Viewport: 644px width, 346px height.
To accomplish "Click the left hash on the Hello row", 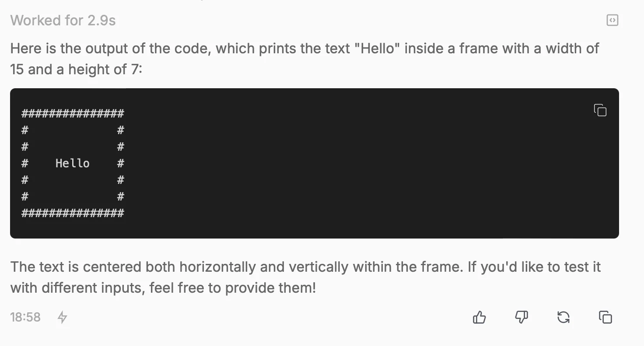I will tap(25, 163).
